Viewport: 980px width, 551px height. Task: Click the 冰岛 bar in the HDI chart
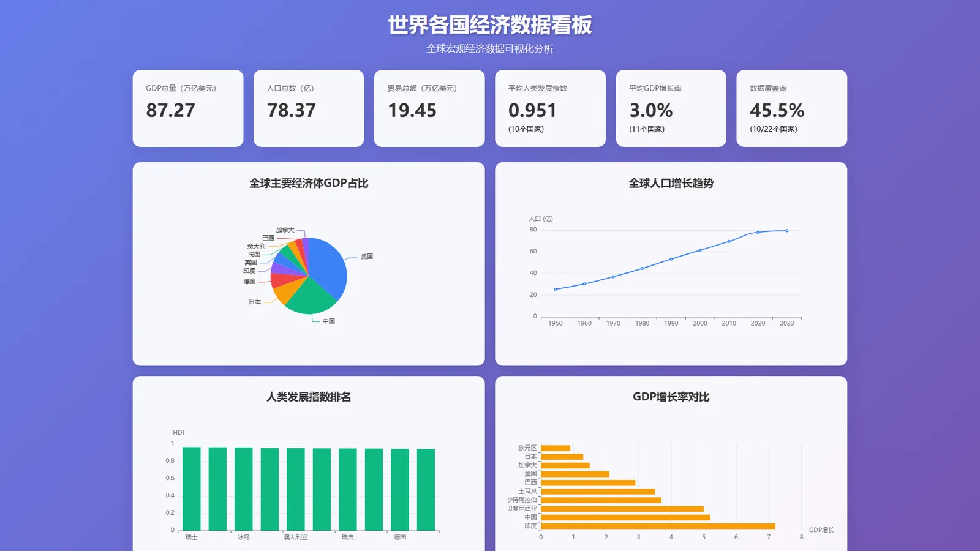point(244,489)
